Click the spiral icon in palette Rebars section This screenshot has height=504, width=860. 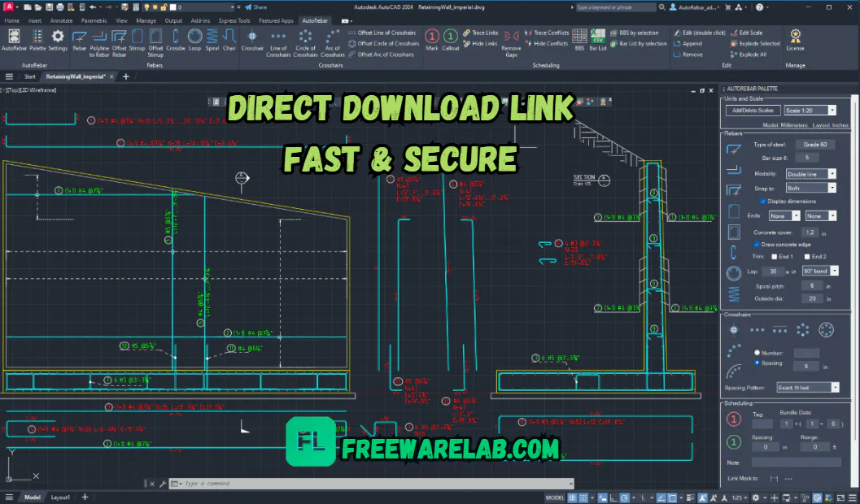pos(734,293)
